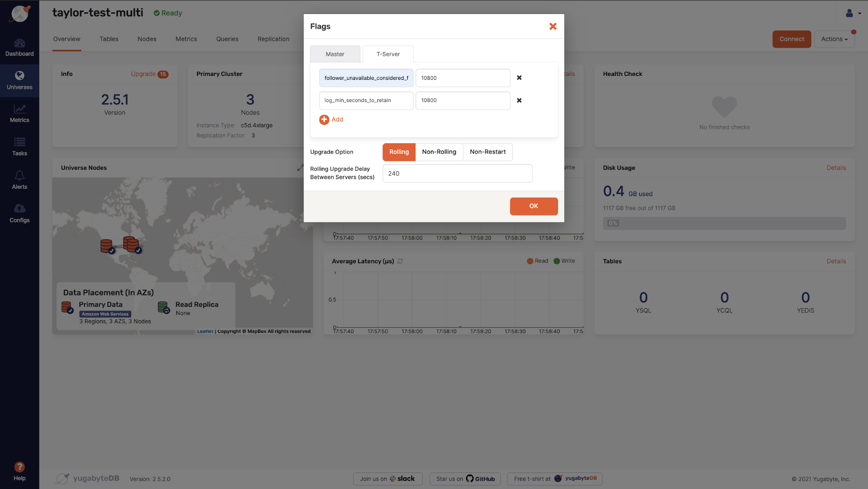Close the Flags dialog
This screenshot has height=489, width=868.
click(x=552, y=26)
